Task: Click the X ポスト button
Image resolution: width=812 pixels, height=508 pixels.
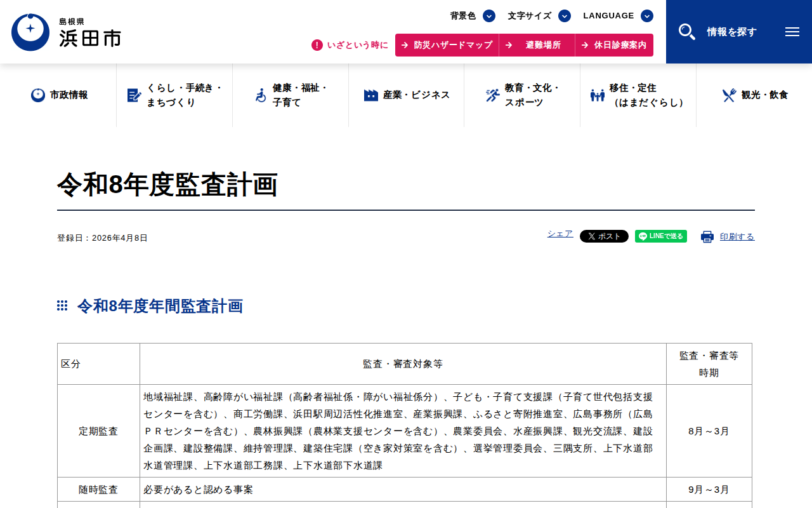Action: [604, 236]
